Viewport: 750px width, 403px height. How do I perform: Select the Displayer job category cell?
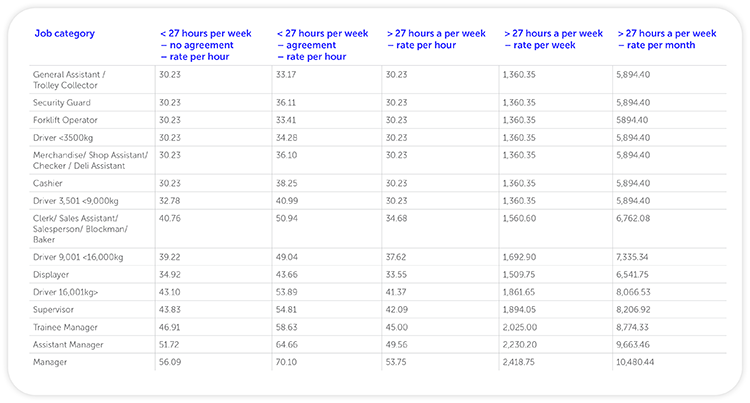[x=52, y=273]
